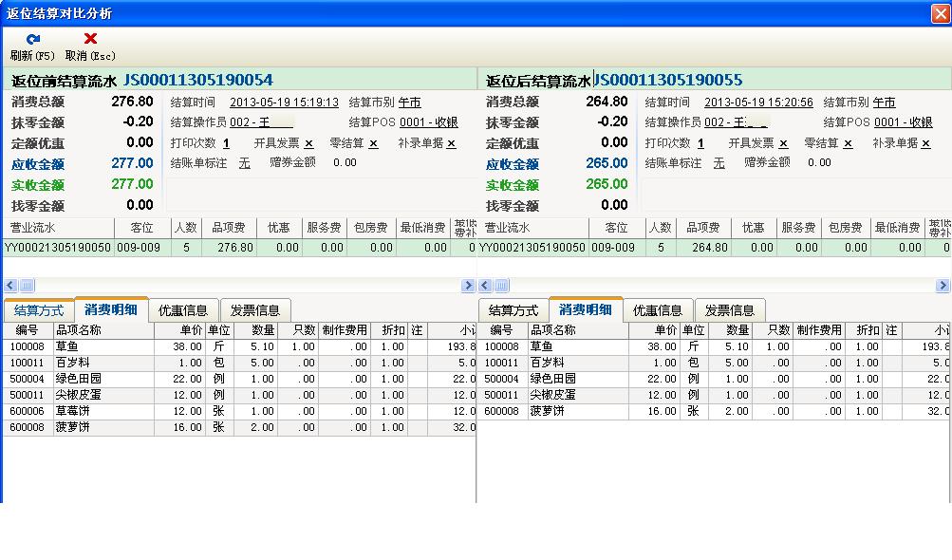Screen dimensions: 952x560
Task: Click 0001 - 收银 POS link in 返位后 panel
Action: pyautogui.click(x=903, y=122)
